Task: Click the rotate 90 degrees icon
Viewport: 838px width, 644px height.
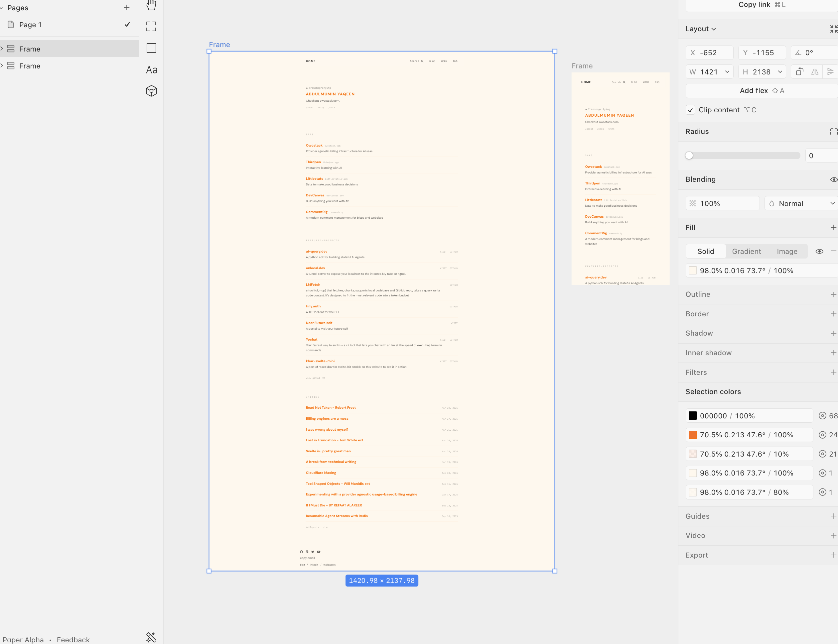Action: coord(799,72)
